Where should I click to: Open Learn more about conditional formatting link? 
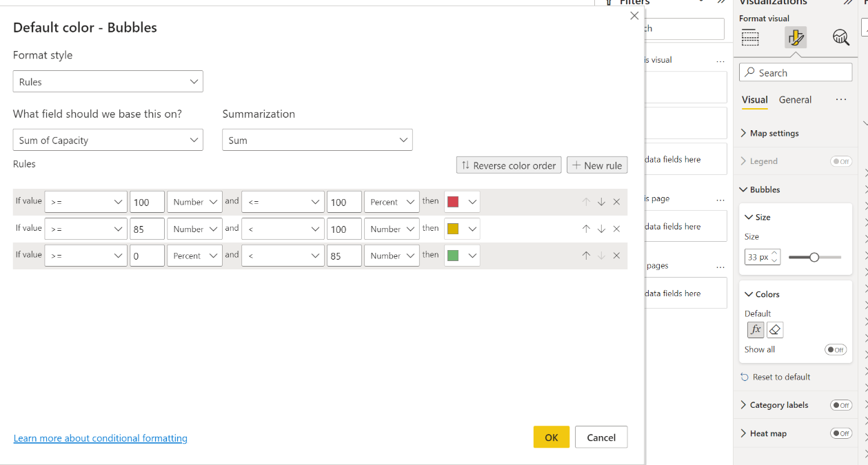tap(101, 438)
